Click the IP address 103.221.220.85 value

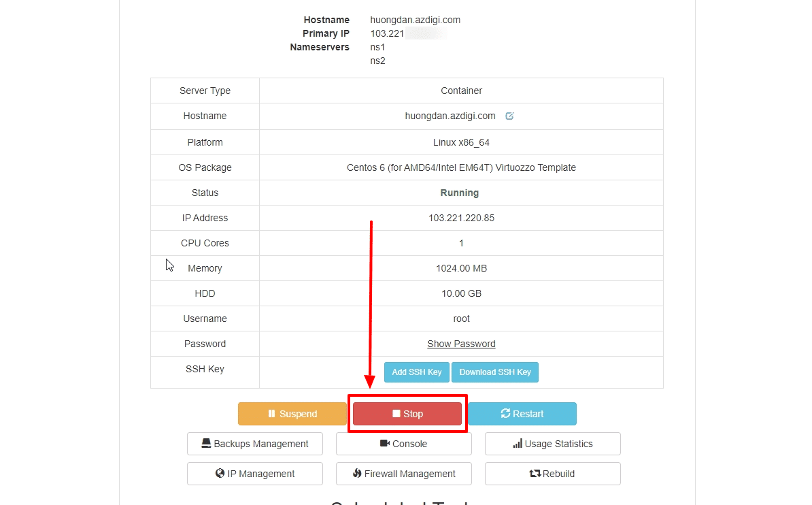461,218
